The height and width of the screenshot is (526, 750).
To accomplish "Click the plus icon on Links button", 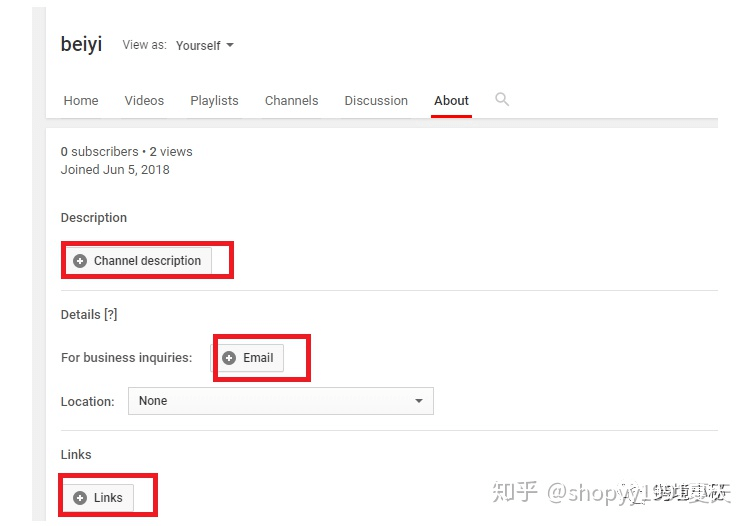I will point(80,498).
